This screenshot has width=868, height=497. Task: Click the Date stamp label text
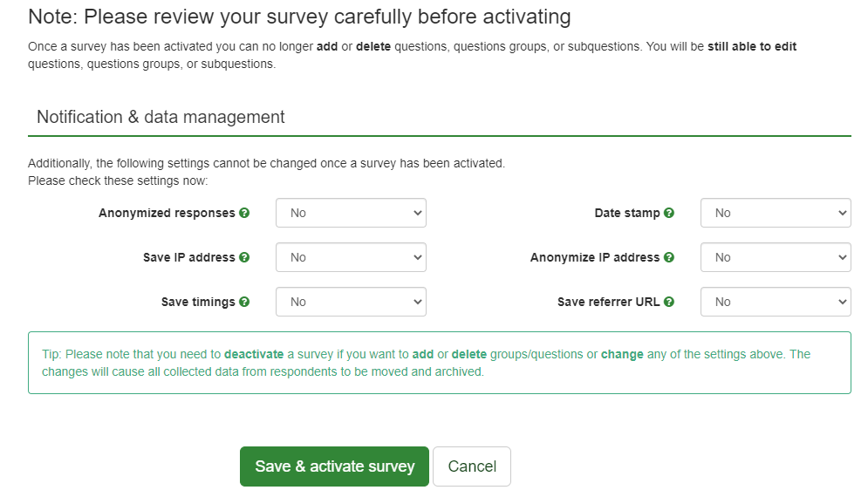[626, 213]
